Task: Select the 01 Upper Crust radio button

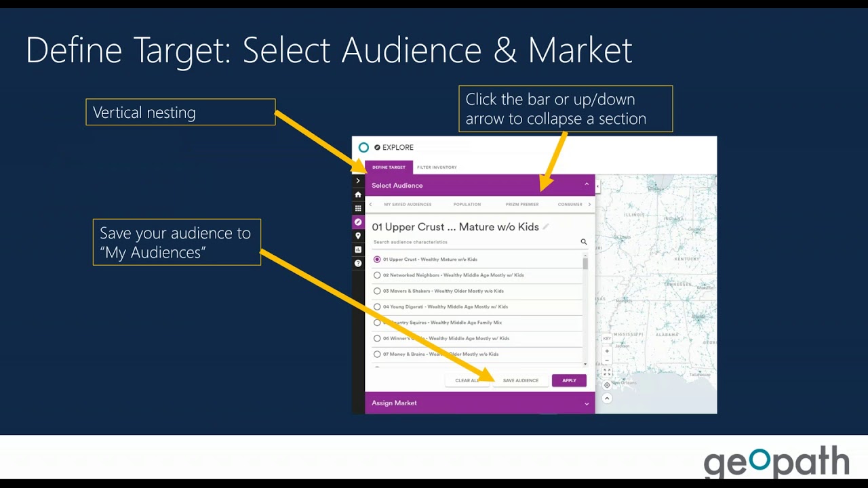Action: tap(377, 259)
